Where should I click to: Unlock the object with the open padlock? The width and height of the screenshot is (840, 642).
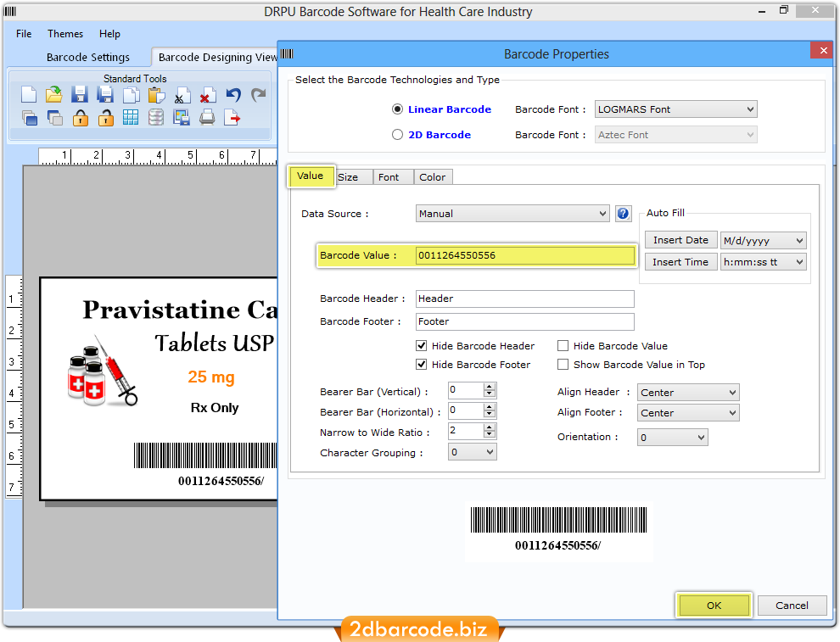[x=105, y=117]
